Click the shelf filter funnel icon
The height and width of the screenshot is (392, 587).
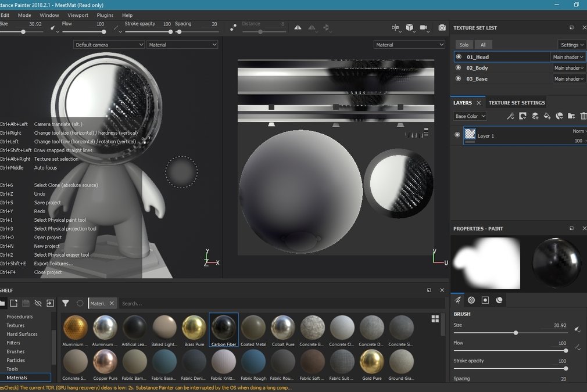[66, 303]
